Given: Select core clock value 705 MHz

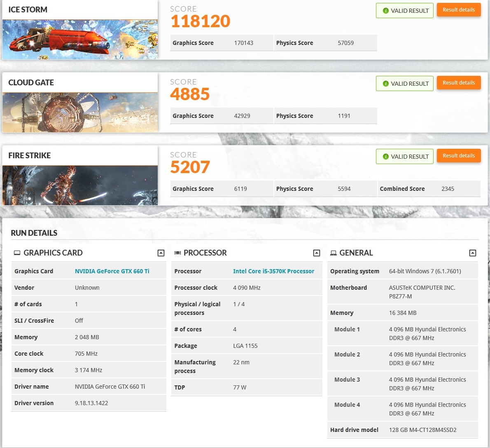Looking at the screenshot, I should pos(86,354).
